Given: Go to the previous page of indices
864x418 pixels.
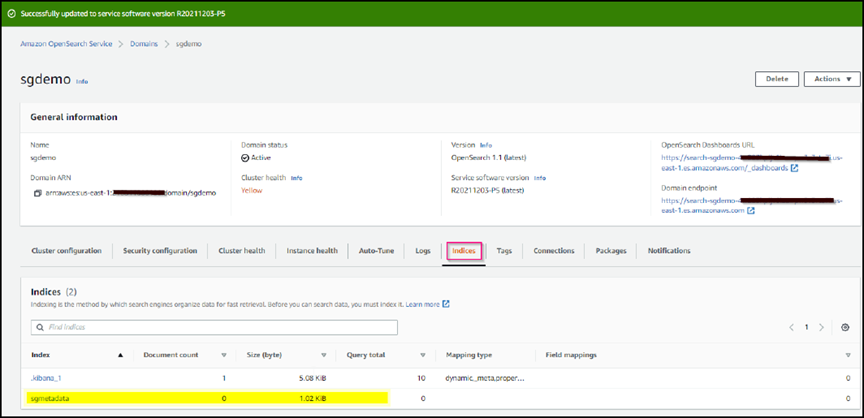Looking at the screenshot, I should click(x=791, y=327).
